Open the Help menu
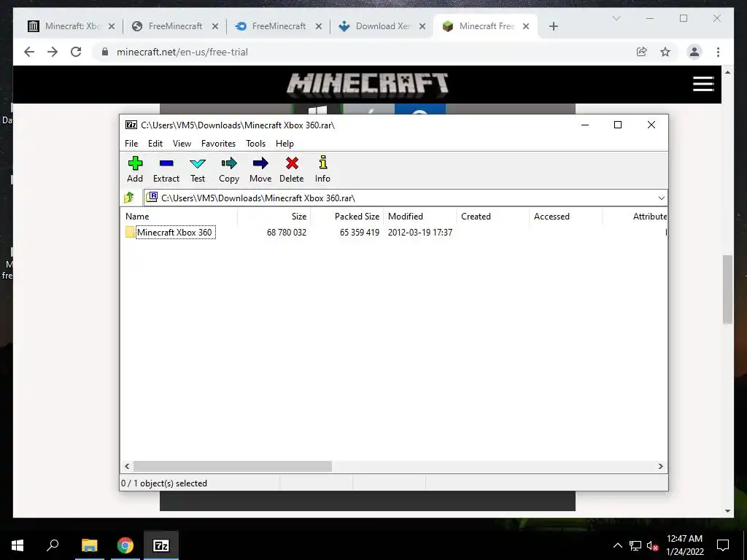 click(285, 144)
